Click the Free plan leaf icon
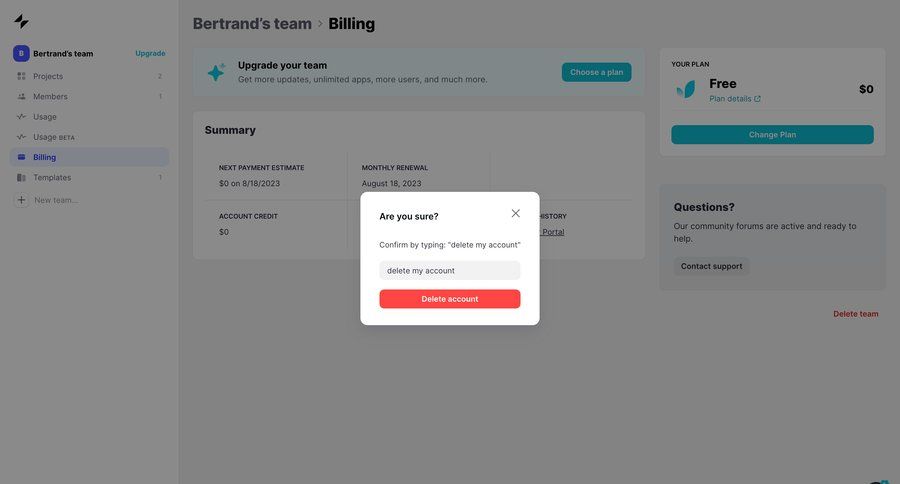The width and height of the screenshot is (900, 484). [x=686, y=89]
